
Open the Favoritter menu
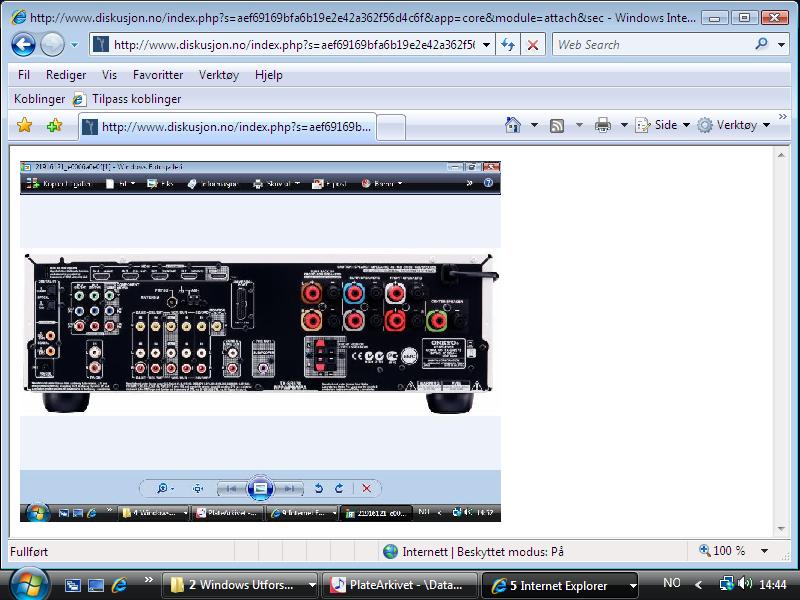click(158, 75)
